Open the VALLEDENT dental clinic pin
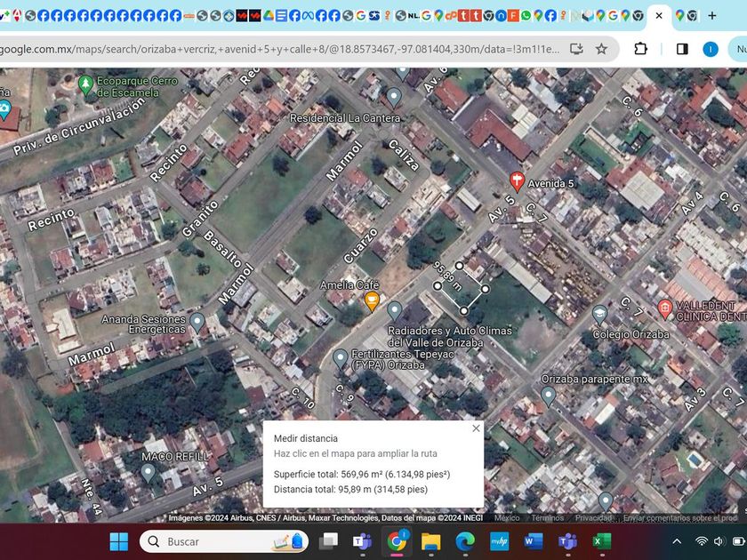Screen dimensions: 747x560 [664, 308]
